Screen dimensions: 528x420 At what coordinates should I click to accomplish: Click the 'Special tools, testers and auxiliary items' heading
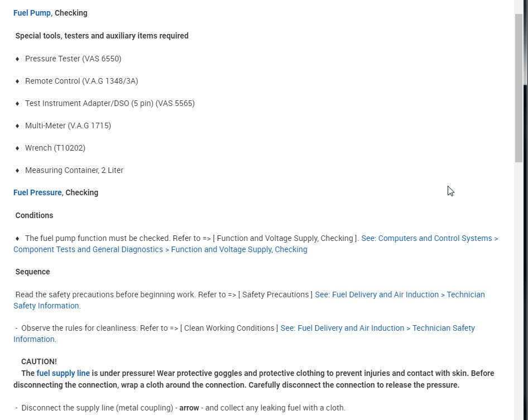pos(102,36)
